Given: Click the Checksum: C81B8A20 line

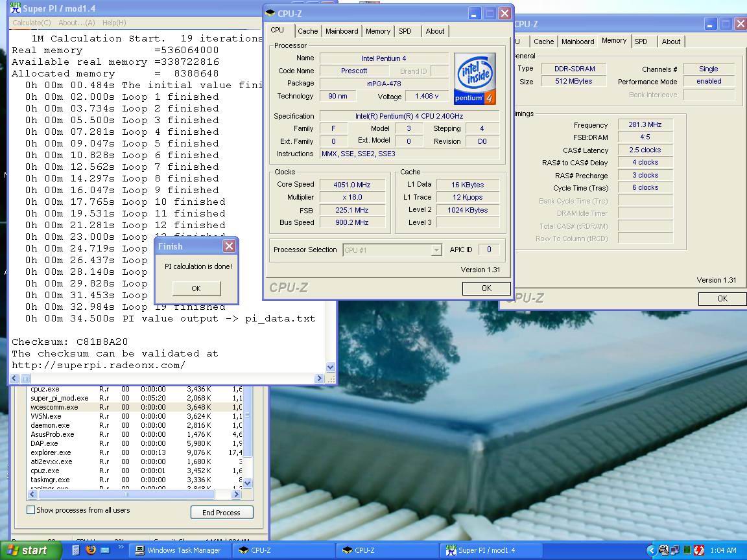Looking at the screenshot, I should click(x=70, y=342).
